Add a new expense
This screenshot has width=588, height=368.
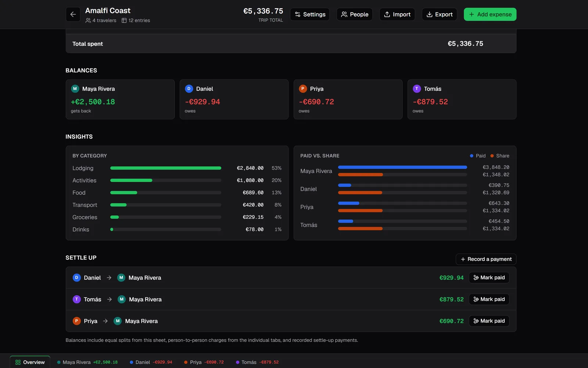click(490, 14)
